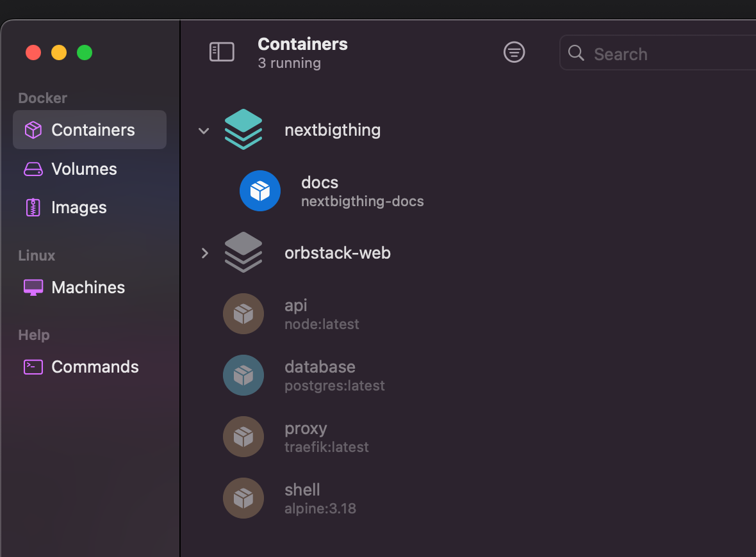Click the orbstack-web stack layers icon
The image size is (756, 557).
(x=243, y=252)
